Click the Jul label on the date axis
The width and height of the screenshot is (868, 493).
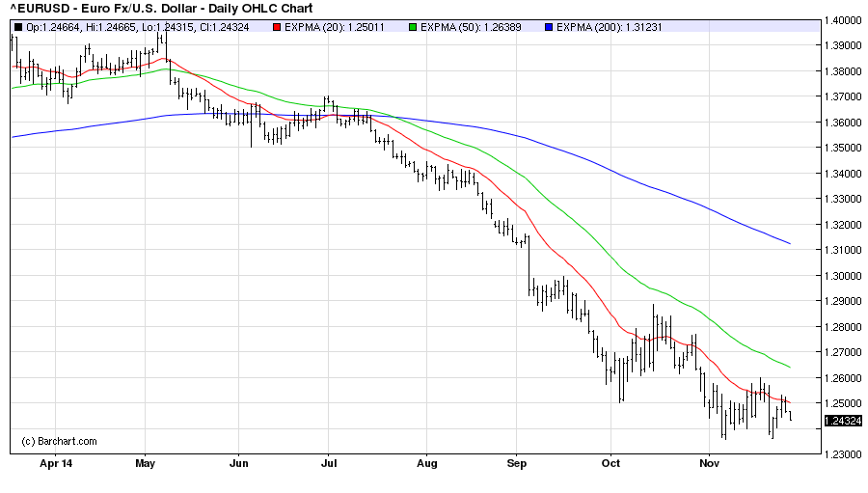pos(328,463)
